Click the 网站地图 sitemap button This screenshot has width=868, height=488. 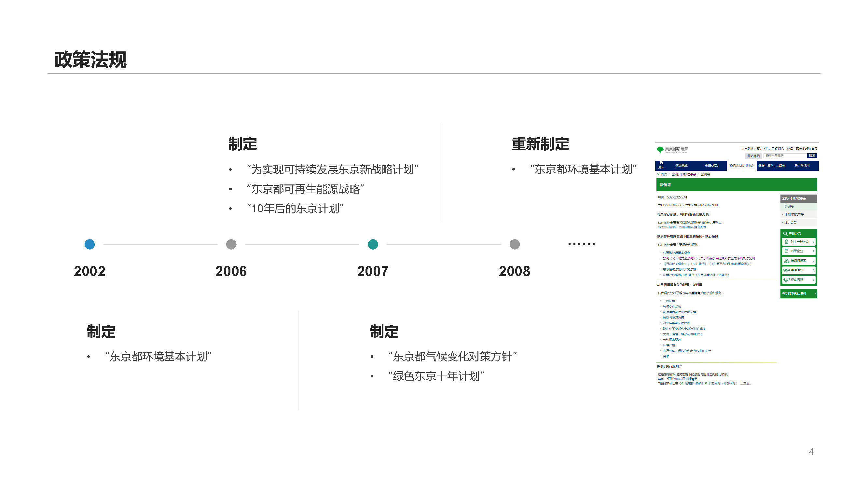(x=753, y=156)
